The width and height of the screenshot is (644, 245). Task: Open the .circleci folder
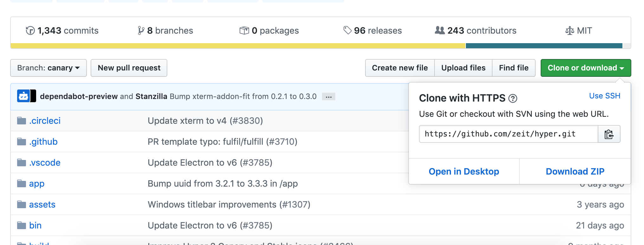[x=45, y=121]
